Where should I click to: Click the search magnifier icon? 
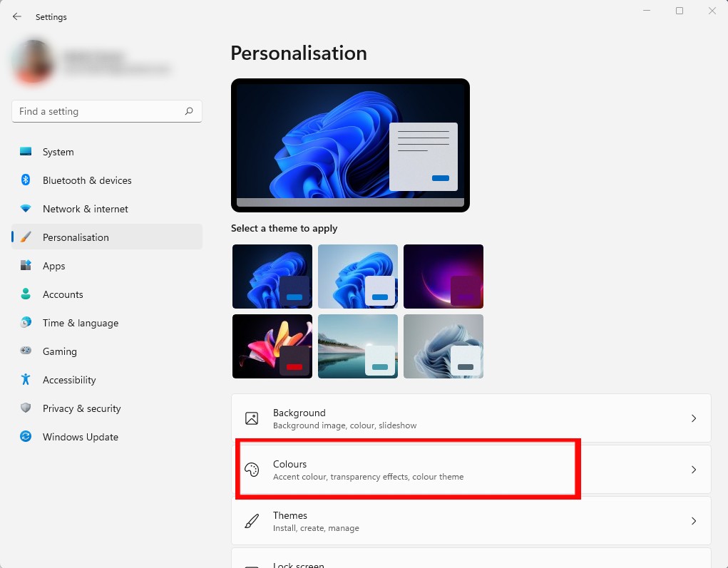[x=189, y=111]
